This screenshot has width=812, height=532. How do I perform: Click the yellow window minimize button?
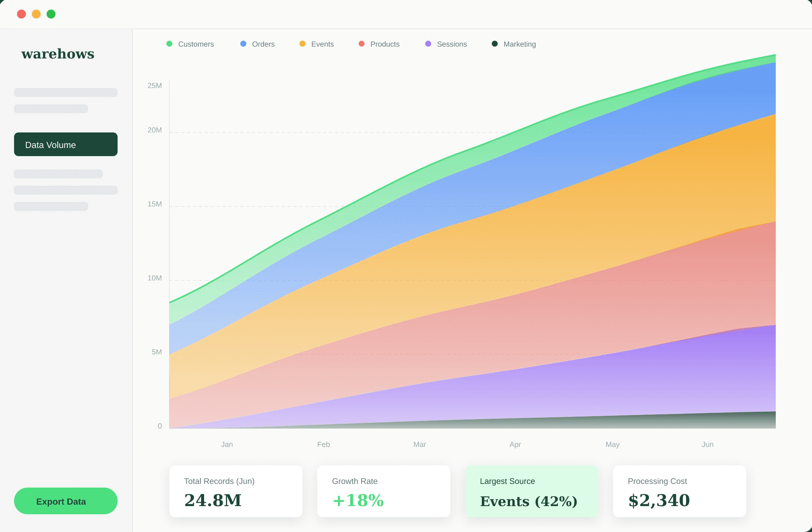pyautogui.click(x=36, y=14)
